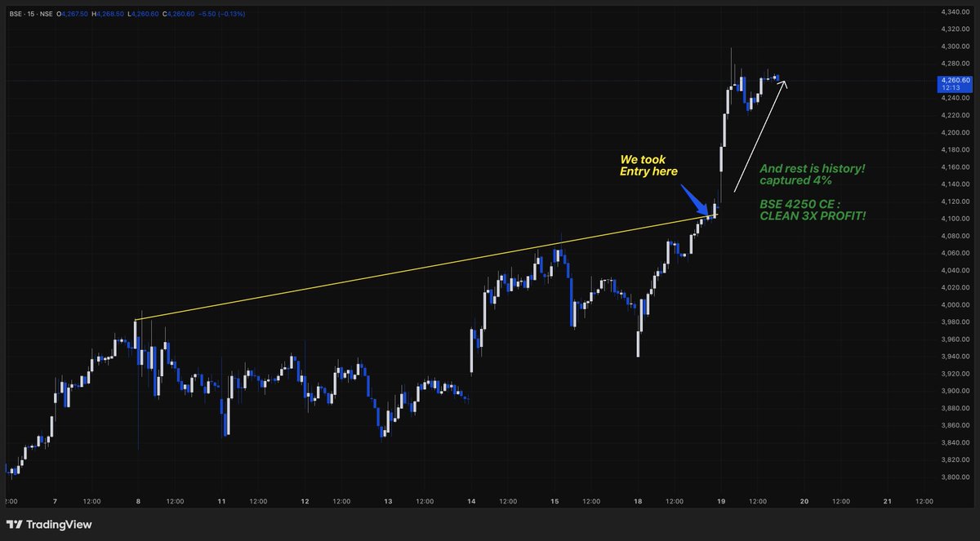Click the 3,800.00 price axis label
Screen dimensions: 980x541
point(954,477)
